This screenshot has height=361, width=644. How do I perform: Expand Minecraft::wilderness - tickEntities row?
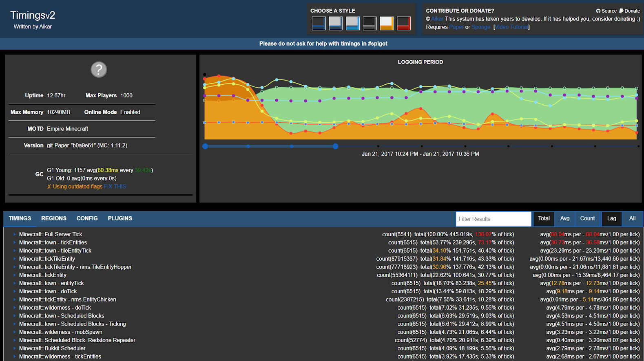click(14, 357)
